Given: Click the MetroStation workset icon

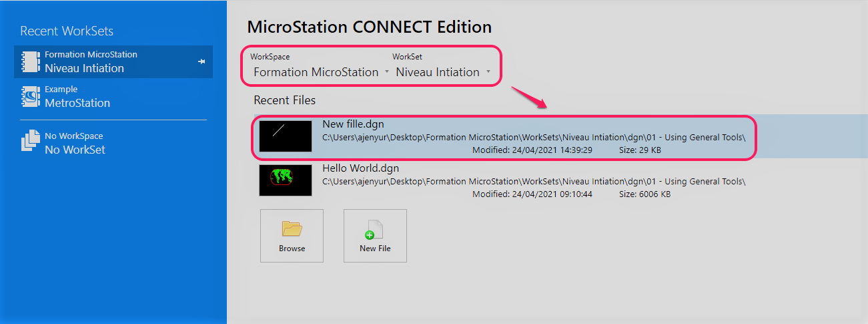Looking at the screenshot, I should coord(31,96).
